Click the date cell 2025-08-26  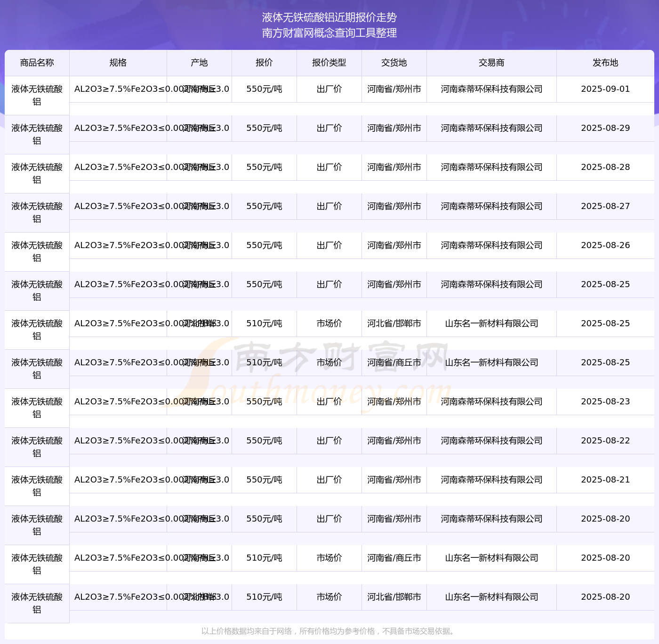(605, 245)
